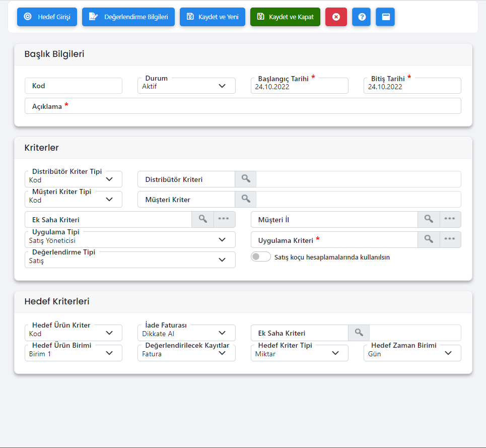Click three-dots icon beside Uygulama Kriteri
Image resolution: width=486 pixels, height=448 pixels.
coord(450,239)
